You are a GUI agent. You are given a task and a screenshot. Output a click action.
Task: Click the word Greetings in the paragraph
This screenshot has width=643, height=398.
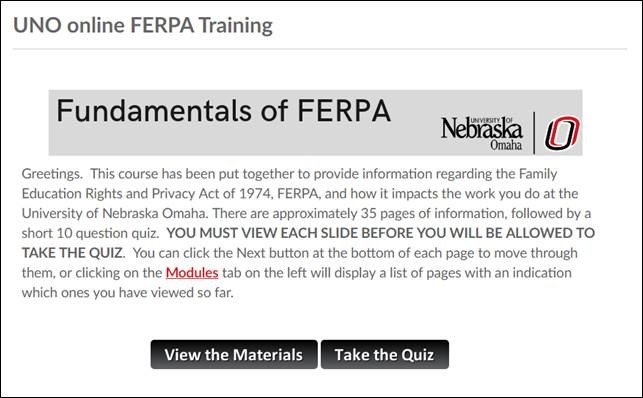click(x=52, y=174)
